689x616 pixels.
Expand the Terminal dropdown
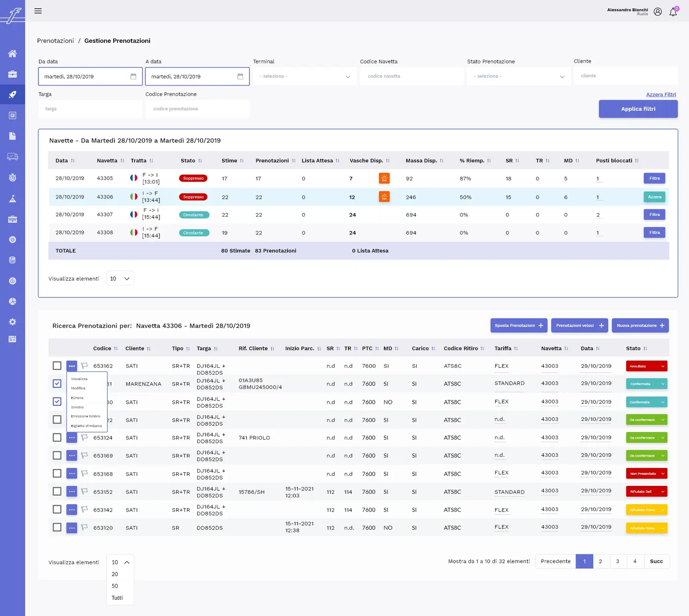coord(305,76)
